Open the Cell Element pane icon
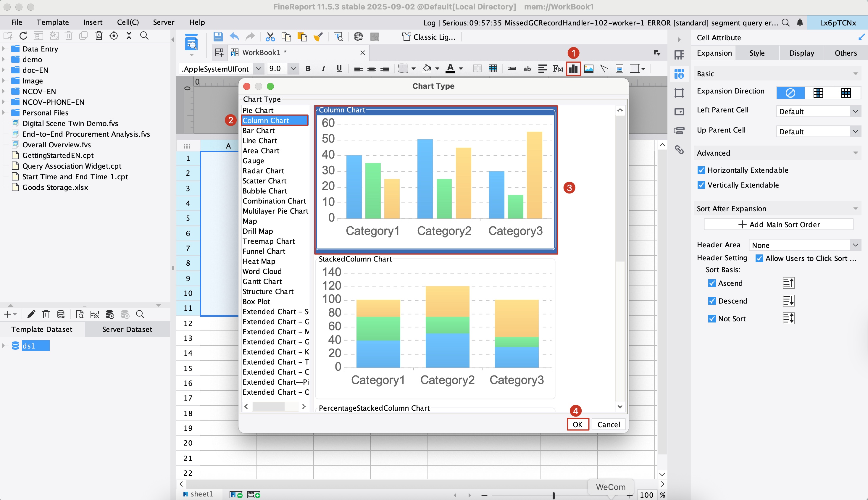The height and width of the screenshot is (500, 868). coord(679,55)
